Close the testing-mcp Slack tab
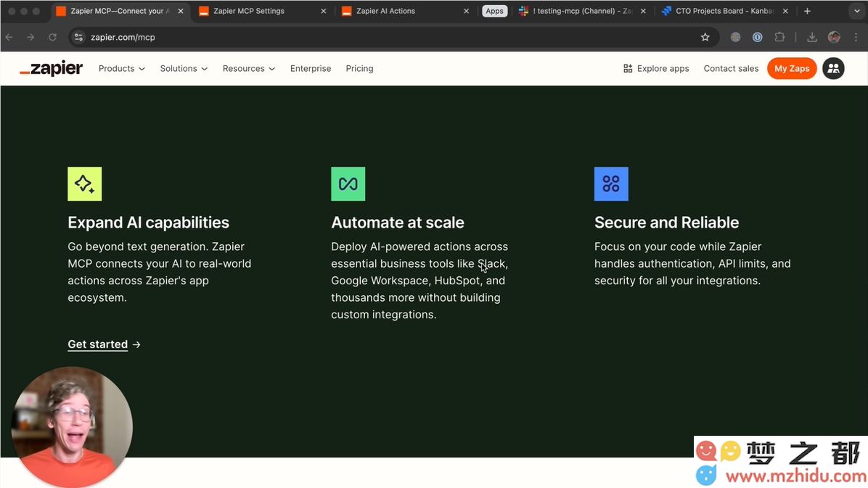Screen dimensions: 868x488 click(x=643, y=11)
